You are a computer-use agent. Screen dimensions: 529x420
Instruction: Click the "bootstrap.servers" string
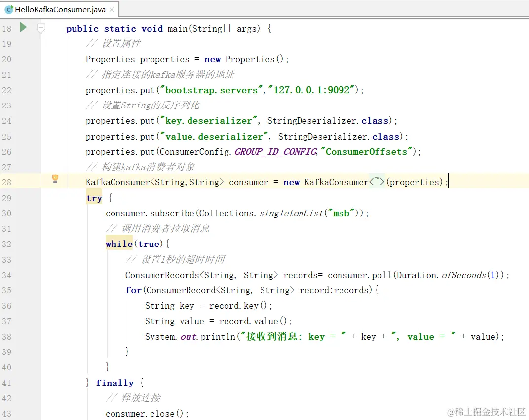coord(212,90)
